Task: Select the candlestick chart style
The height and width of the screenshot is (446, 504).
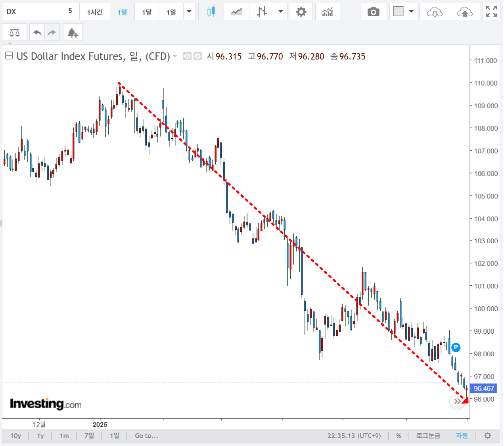Action: [x=211, y=12]
